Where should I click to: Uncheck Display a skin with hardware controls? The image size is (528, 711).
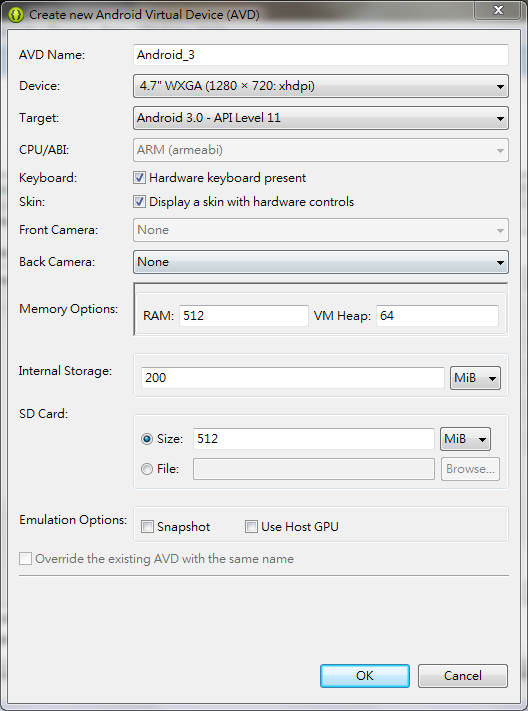tap(139, 202)
